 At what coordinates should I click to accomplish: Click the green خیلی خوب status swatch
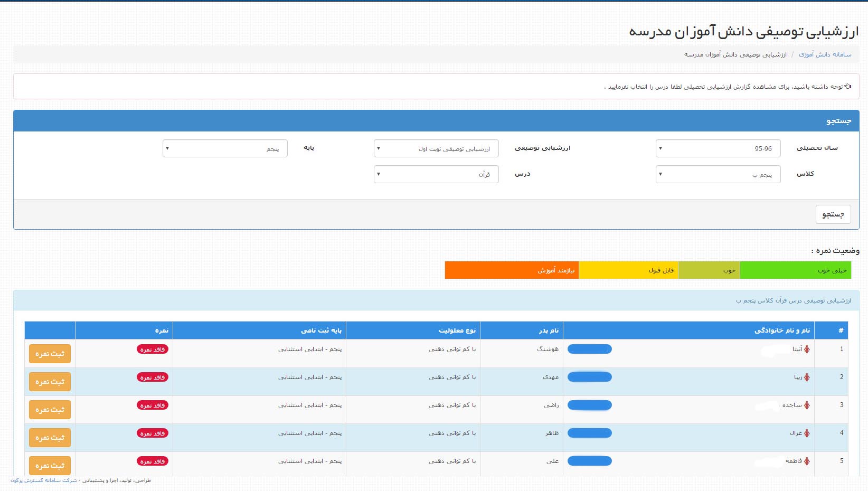point(796,270)
